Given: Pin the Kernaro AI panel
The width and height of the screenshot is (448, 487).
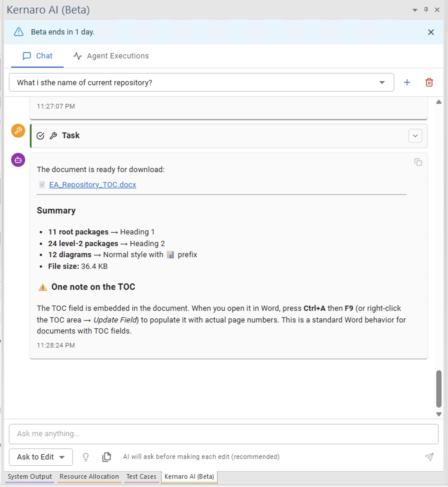Looking at the screenshot, I should (426, 10).
